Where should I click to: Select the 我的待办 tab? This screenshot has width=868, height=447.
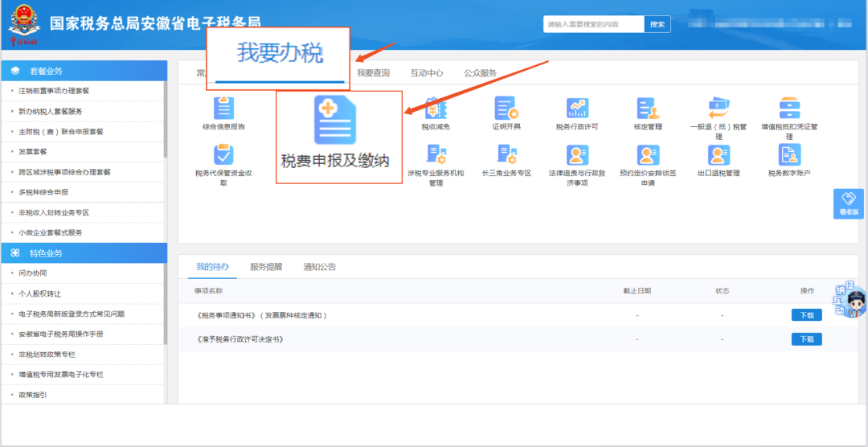pyautogui.click(x=212, y=266)
